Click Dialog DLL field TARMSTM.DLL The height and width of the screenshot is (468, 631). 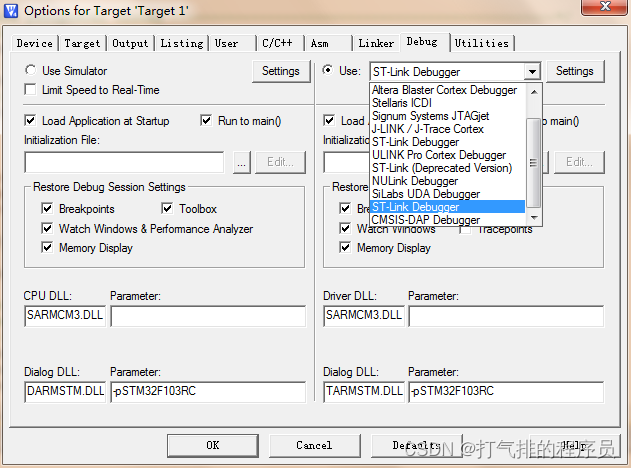(364, 392)
